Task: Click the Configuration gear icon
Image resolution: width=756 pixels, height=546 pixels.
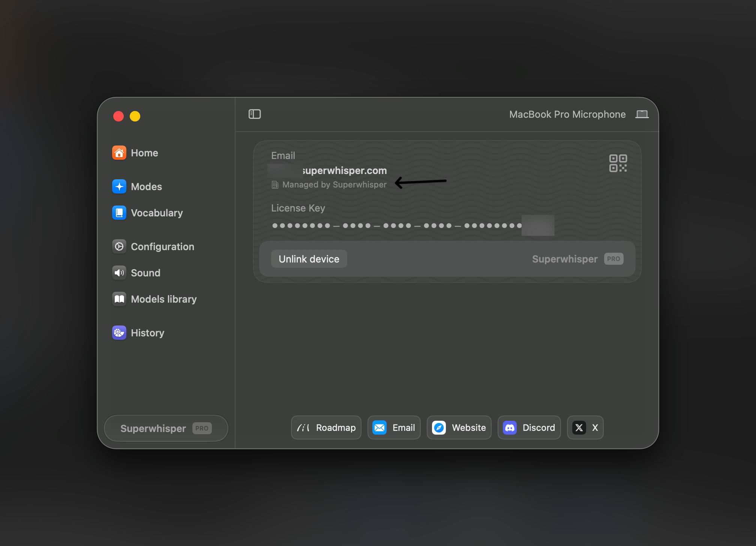Action: (119, 247)
